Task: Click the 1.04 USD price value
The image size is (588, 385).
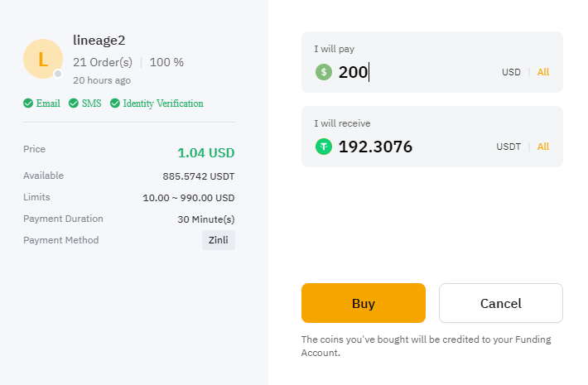Action: (x=206, y=153)
